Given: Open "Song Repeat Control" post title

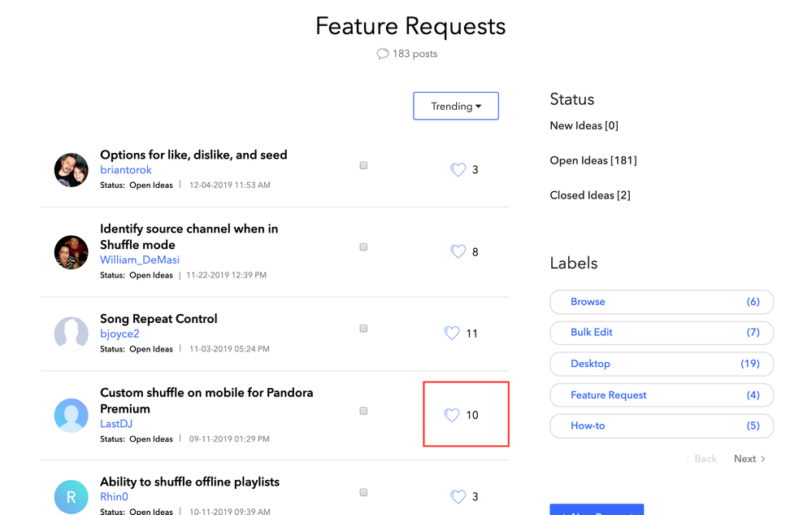Looking at the screenshot, I should 158,319.
